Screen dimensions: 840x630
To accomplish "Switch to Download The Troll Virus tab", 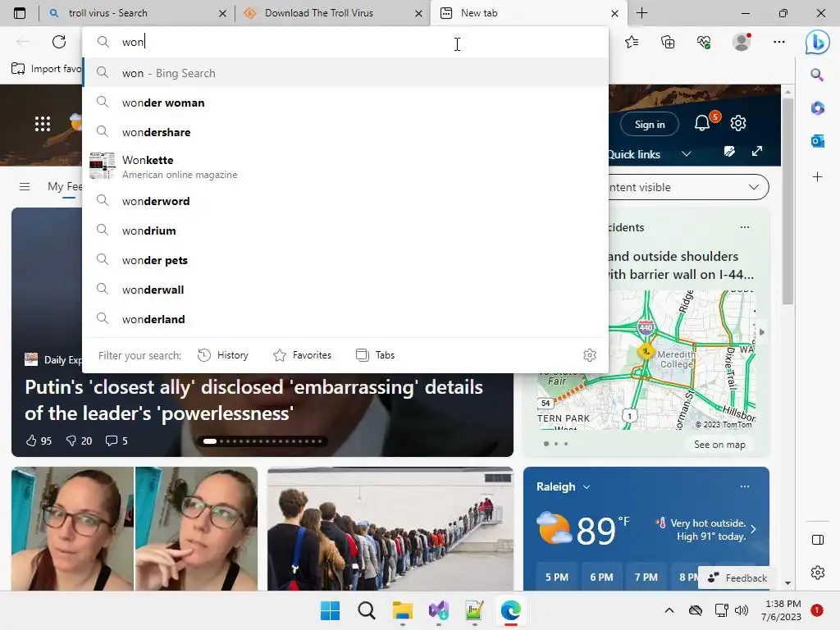I will 332,13.
